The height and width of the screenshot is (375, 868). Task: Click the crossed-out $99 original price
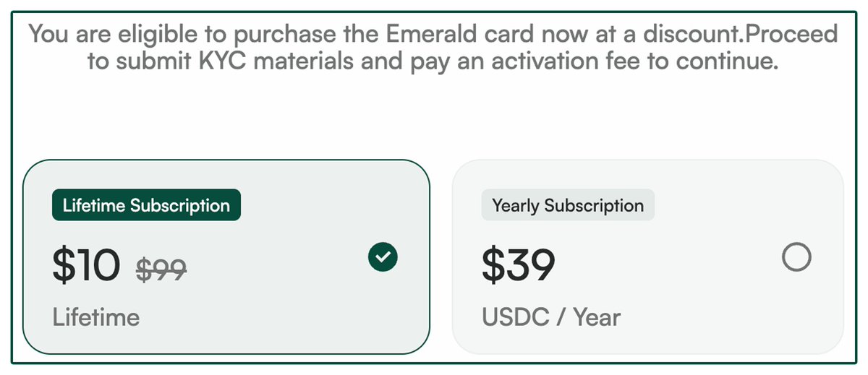coord(161,269)
